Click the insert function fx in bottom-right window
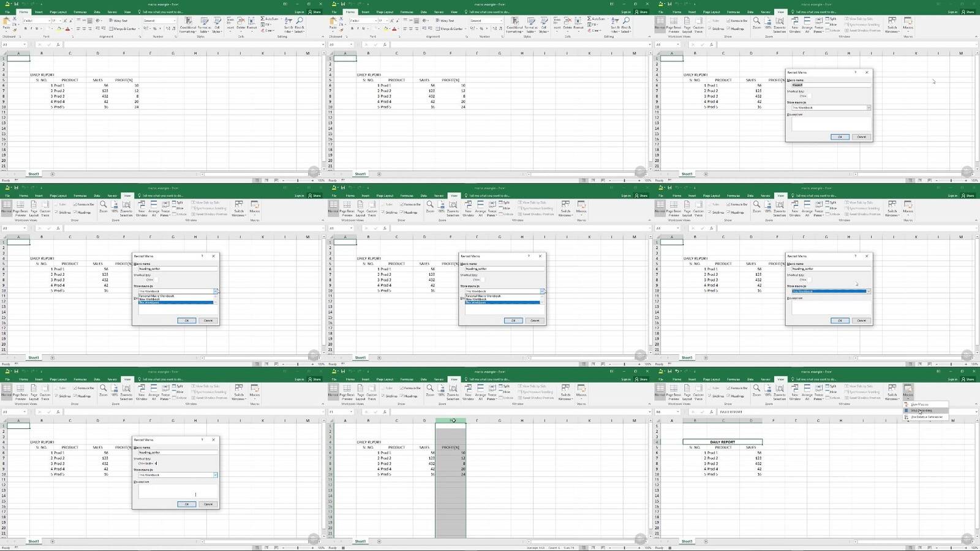 coord(712,412)
